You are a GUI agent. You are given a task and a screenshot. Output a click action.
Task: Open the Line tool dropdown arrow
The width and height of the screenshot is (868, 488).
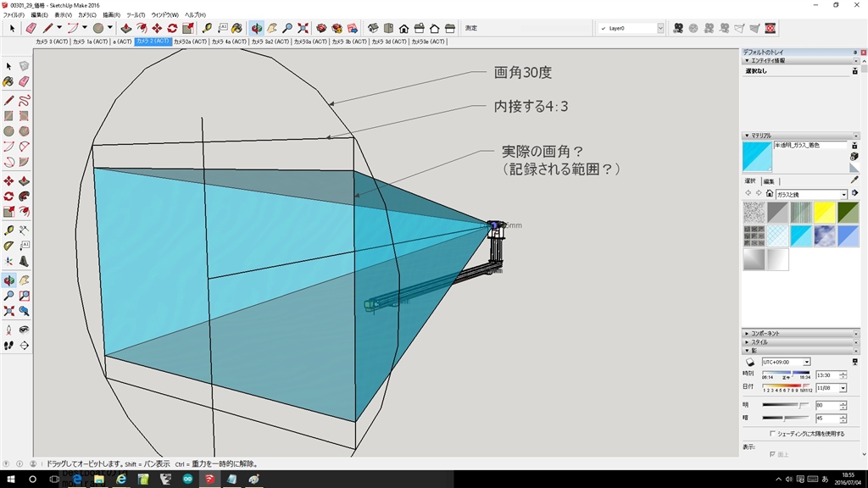pos(59,28)
